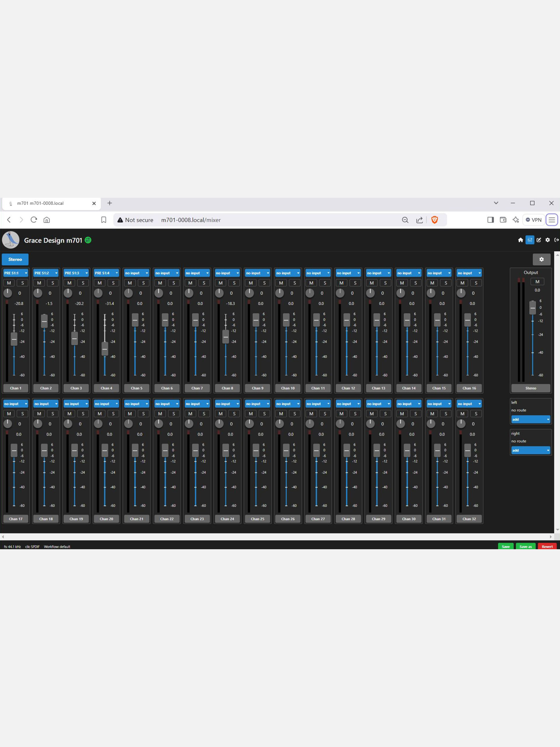Click the VPN button
560x747 pixels.
tap(534, 220)
